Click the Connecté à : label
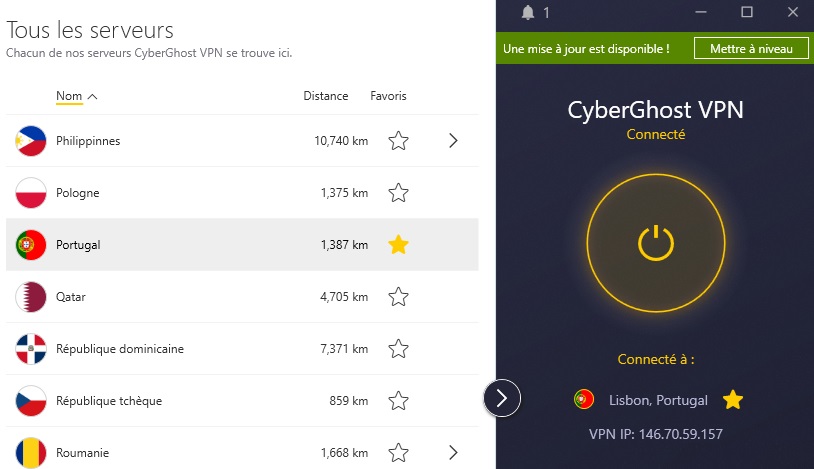Screen dimensions: 814x469 coord(656,359)
